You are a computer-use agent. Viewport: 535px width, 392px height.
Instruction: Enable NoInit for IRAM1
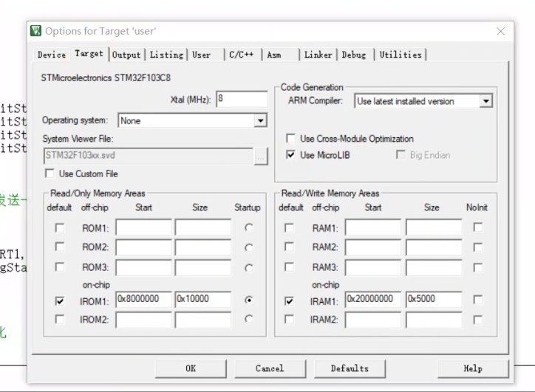[x=478, y=300]
